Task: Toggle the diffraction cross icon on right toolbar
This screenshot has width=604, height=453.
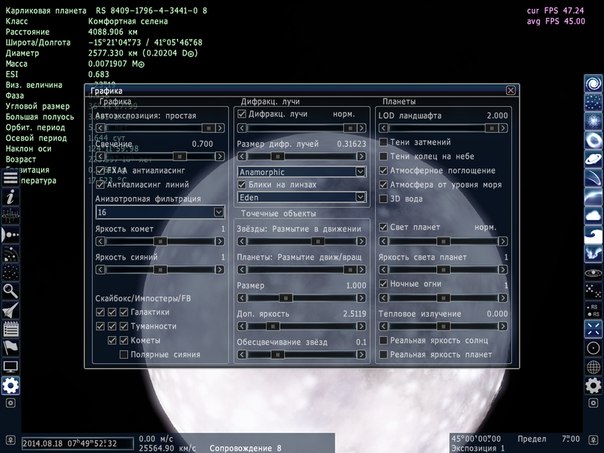Action: (593, 329)
